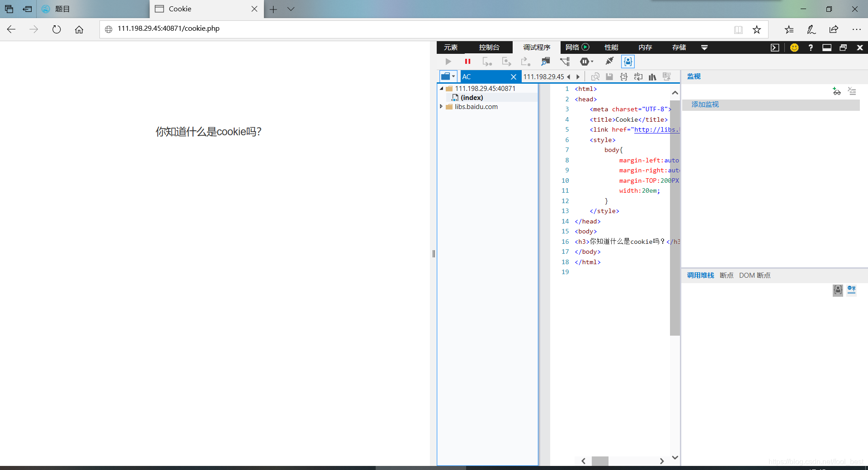Screen dimensions: 868x470
Task: Open the console prompt icon in DevTools header
Action: [x=775, y=47]
